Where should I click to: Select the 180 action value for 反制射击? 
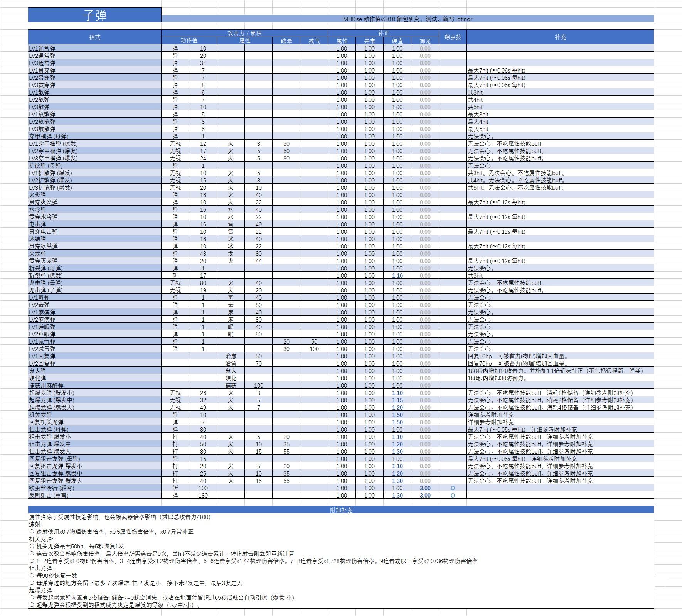pos(203,496)
